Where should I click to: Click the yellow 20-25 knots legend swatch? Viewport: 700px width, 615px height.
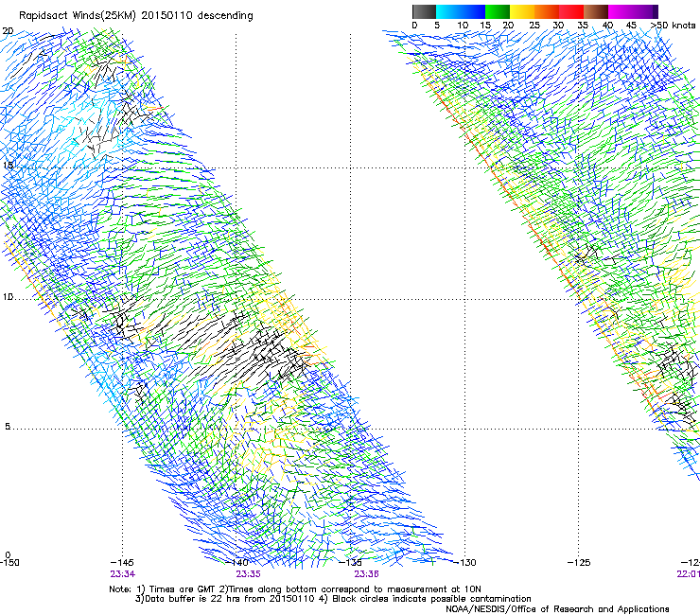click(522, 11)
